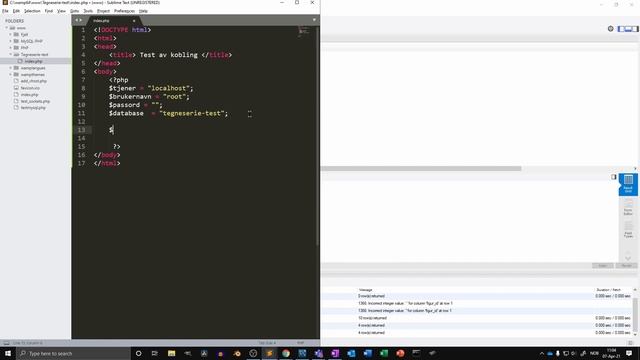
Task: Place cursor on line 13 after dollar sign
Action: pyautogui.click(x=114, y=130)
